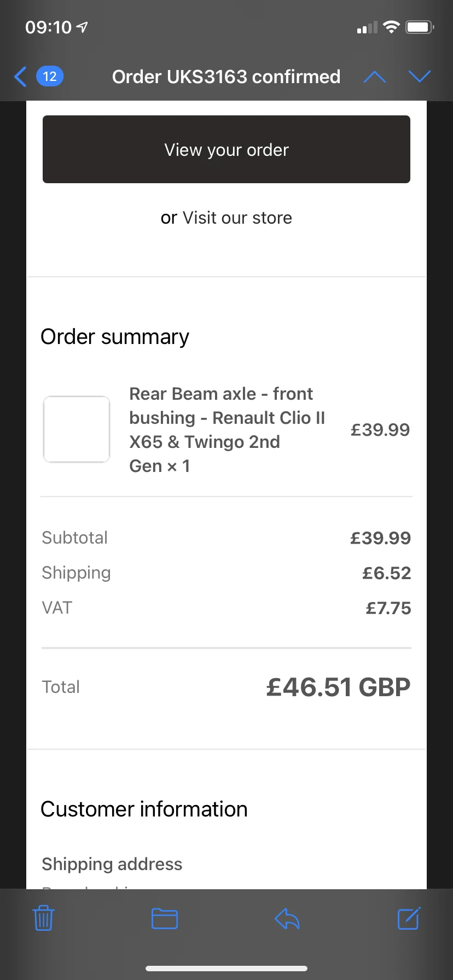
Task: Tap the Order UKS3163 confirmed title
Action: tap(226, 77)
